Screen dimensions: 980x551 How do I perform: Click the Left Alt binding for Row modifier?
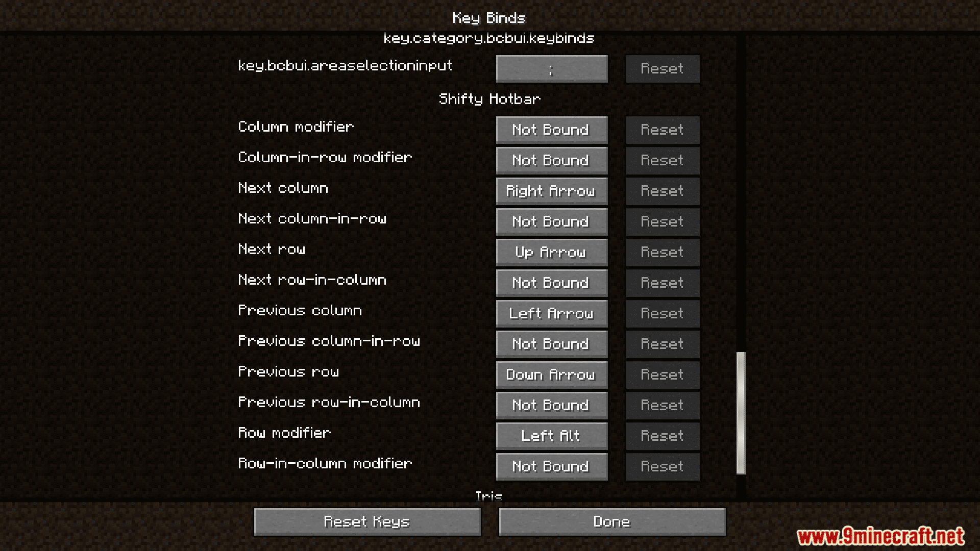(x=551, y=435)
